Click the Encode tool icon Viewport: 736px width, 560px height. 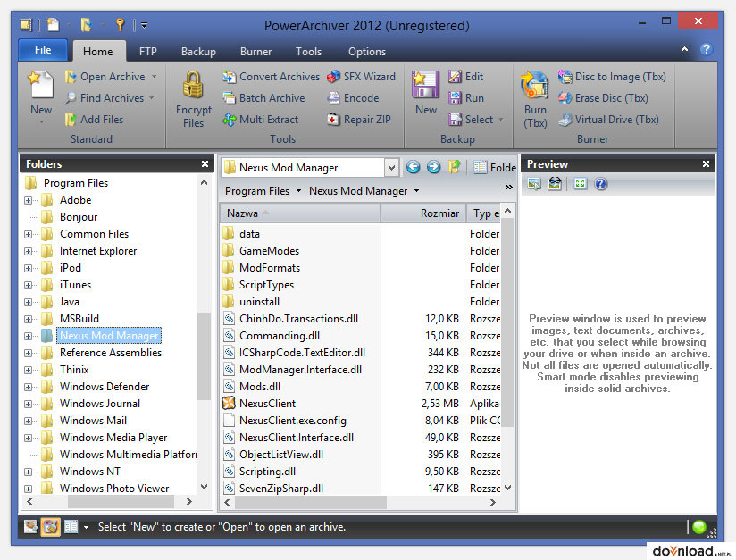tap(333, 98)
